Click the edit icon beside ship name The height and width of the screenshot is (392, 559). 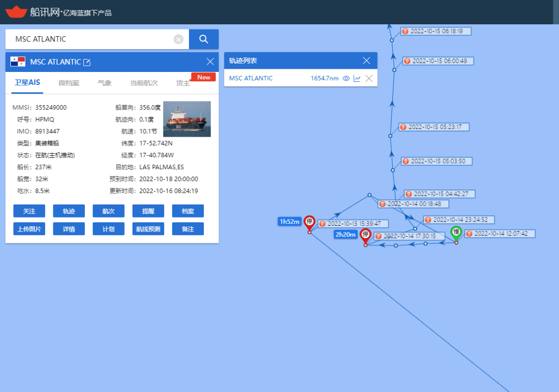pyautogui.click(x=87, y=62)
